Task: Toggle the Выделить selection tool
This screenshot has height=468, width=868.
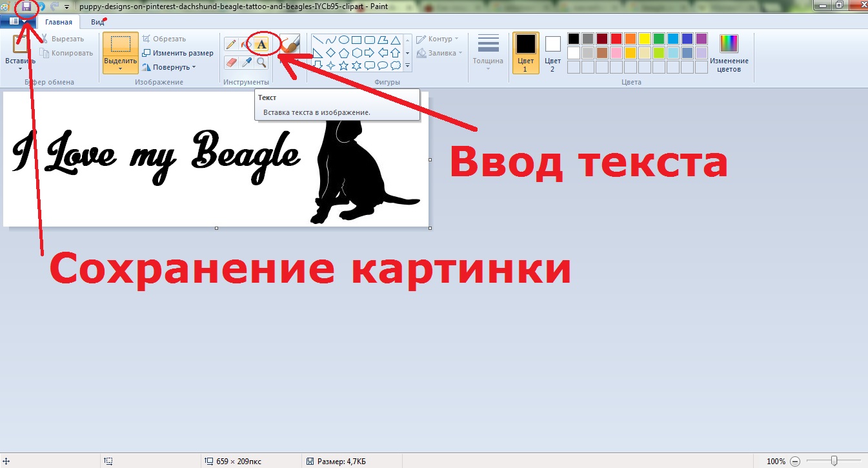Action: point(120,45)
